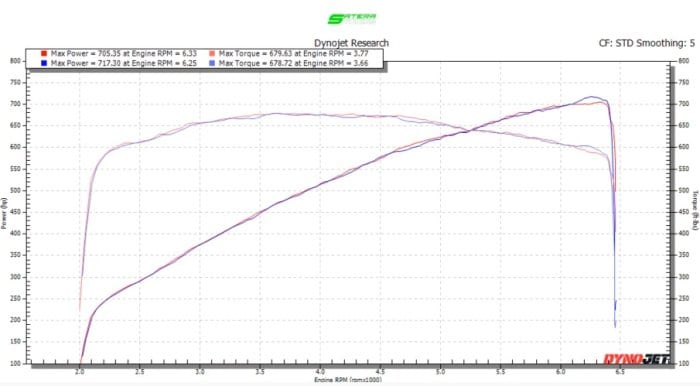The image size is (700, 386).
Task: Click the 'CF: STD Smoothing: 5' label
Action: (647, 43)
